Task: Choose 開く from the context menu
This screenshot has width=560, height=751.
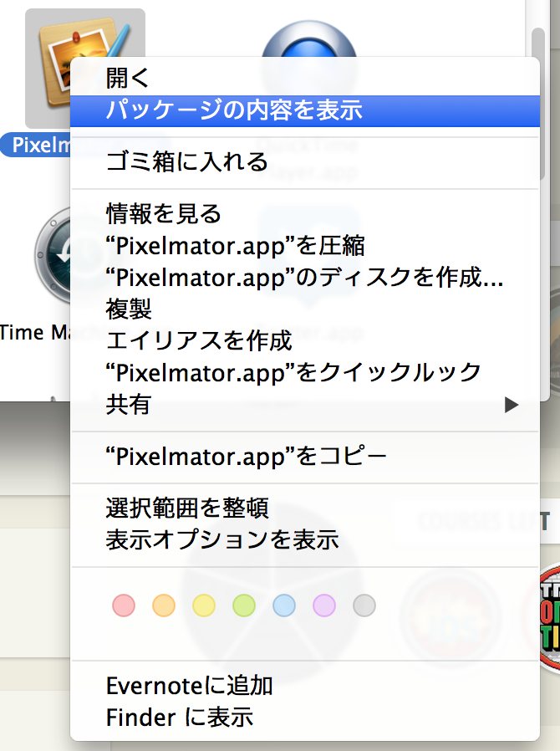Action: click(305, 78)
